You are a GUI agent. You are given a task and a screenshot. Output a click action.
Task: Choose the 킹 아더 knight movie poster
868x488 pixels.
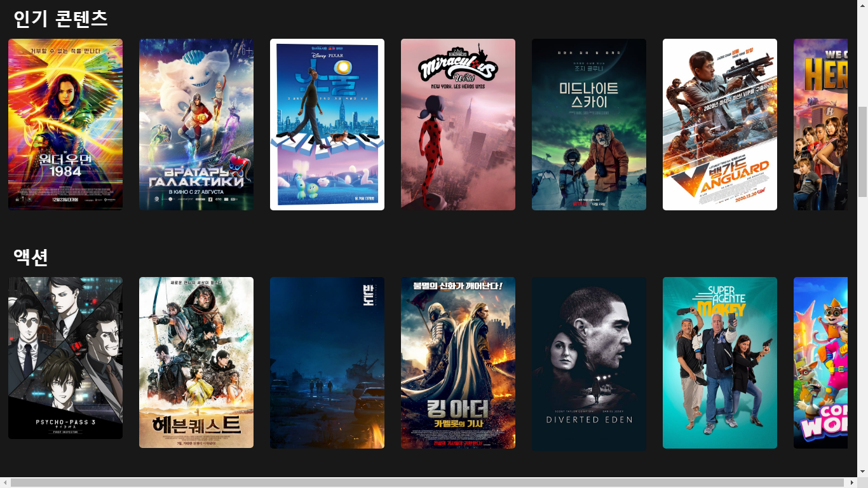(458, 363)
